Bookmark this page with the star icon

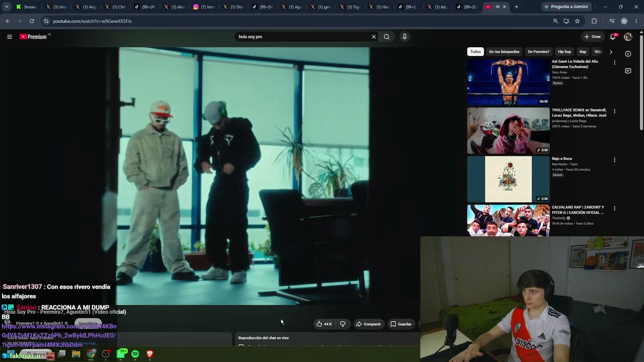pos(577,21)
